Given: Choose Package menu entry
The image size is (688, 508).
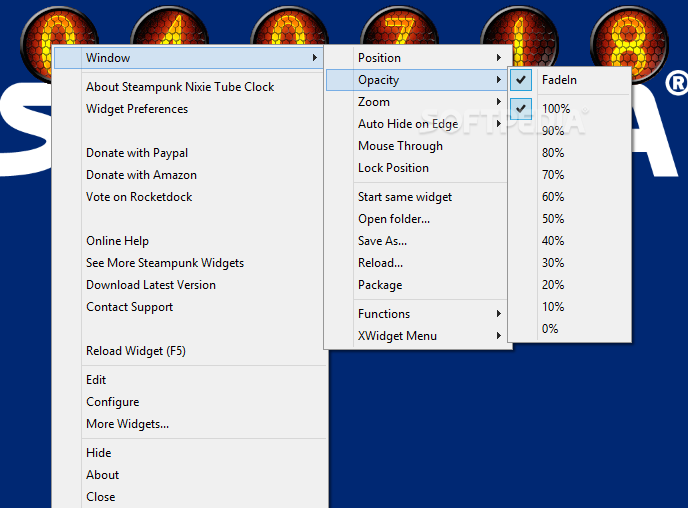Looking at the screenshot, I should click(417, 285).
